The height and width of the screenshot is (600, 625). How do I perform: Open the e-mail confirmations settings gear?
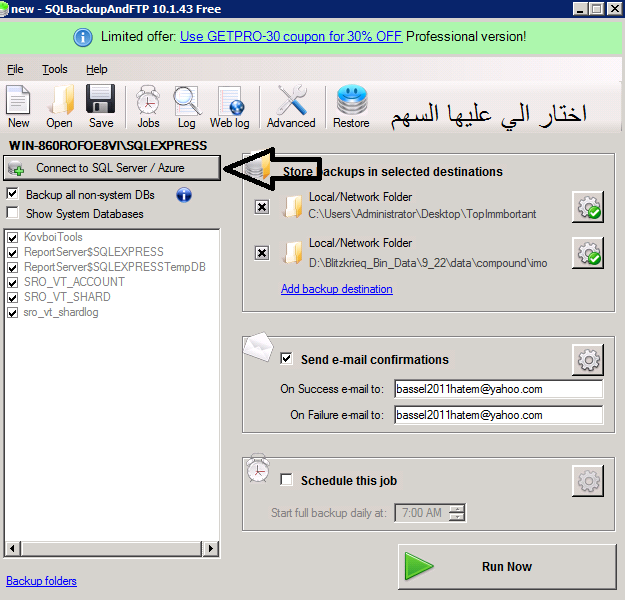pos(588,360)
